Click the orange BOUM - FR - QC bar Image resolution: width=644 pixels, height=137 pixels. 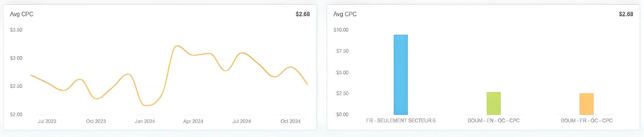586,104
